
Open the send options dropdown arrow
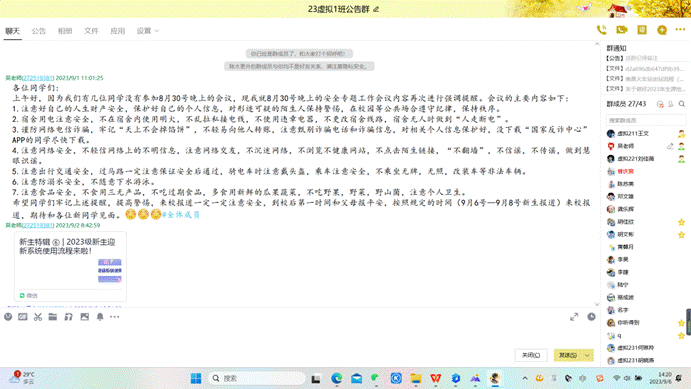pyautogui.click(x=587, y=355)
